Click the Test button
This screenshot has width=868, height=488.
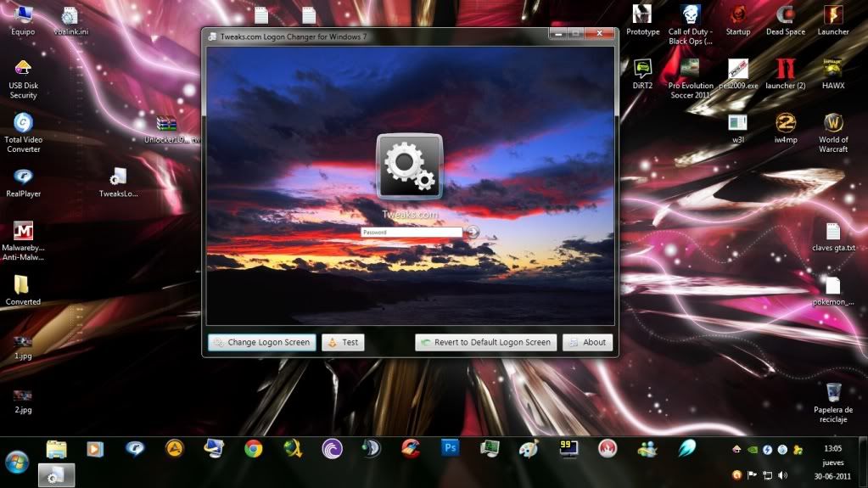click(343, 342)
